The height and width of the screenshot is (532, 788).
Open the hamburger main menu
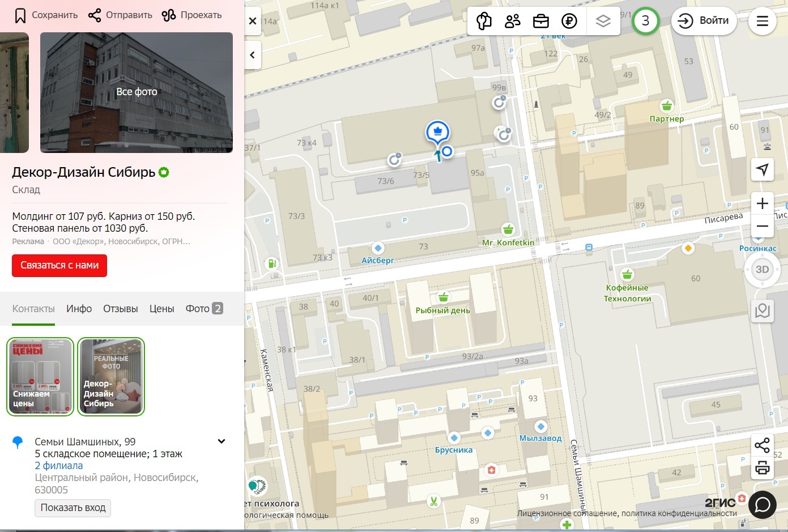[763, 21]
